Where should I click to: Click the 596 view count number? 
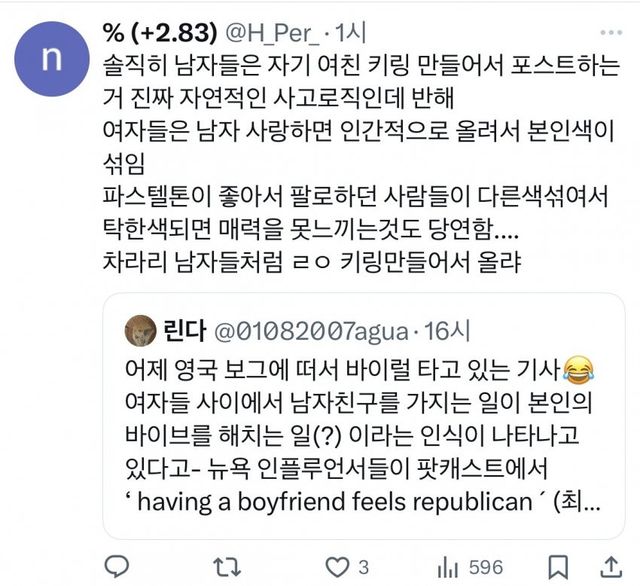coord(486,566)
